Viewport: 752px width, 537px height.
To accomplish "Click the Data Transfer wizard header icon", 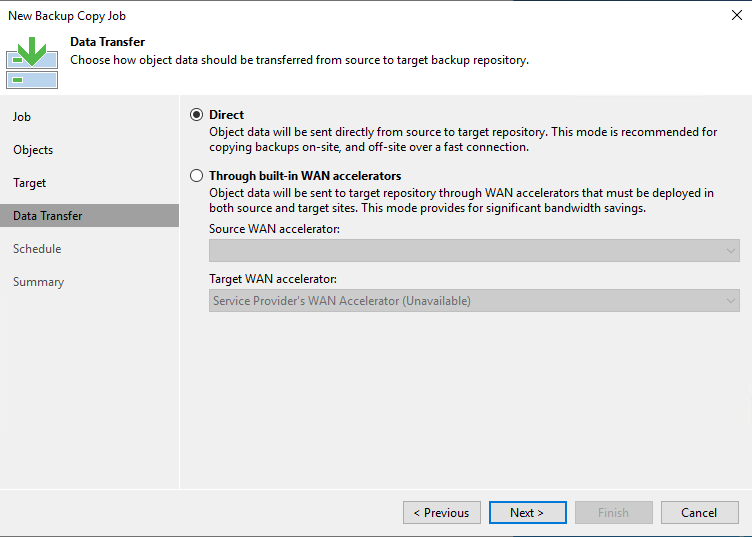I will click(x=32, y=63).
